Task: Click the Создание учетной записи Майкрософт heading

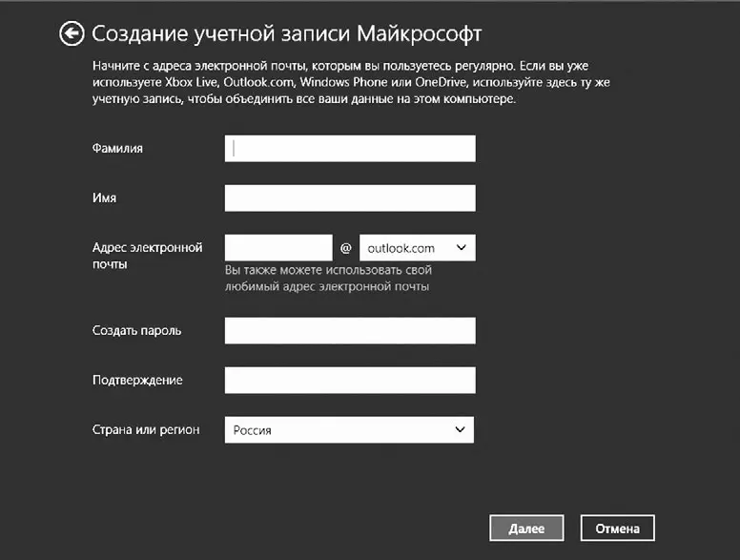Action: click(286, 34)
